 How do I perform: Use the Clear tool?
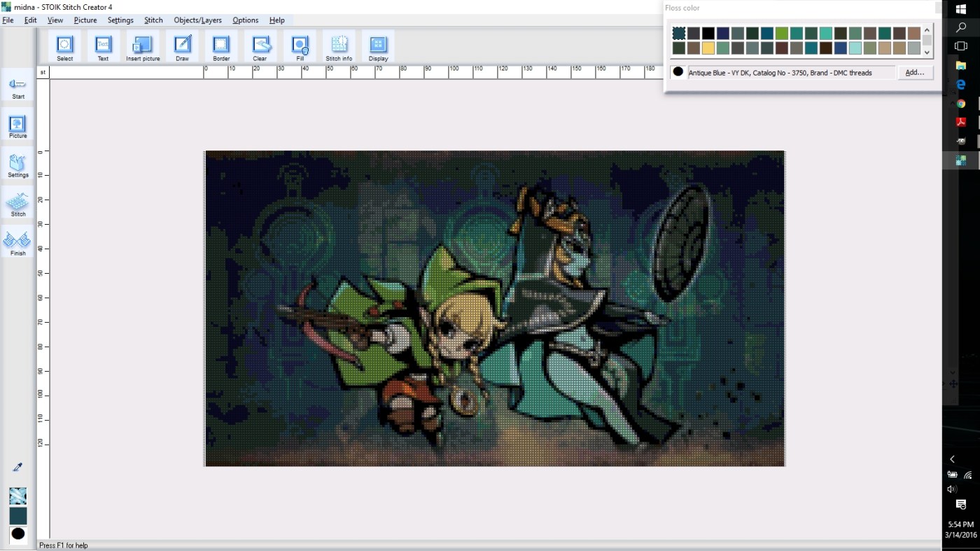tap(260, 48)
